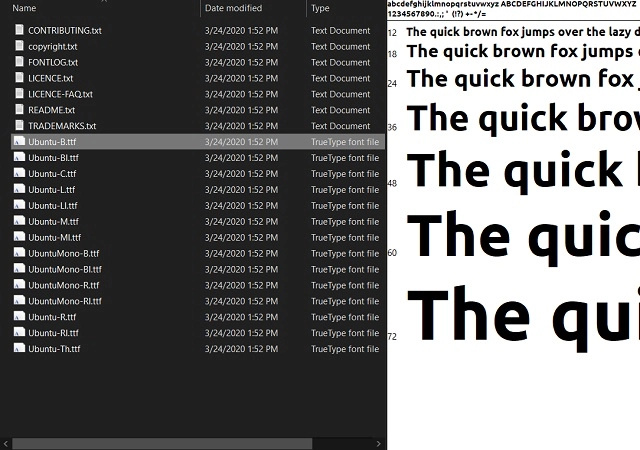Click the README.txt file icon

pyautogui.click(x=19, y=110)
